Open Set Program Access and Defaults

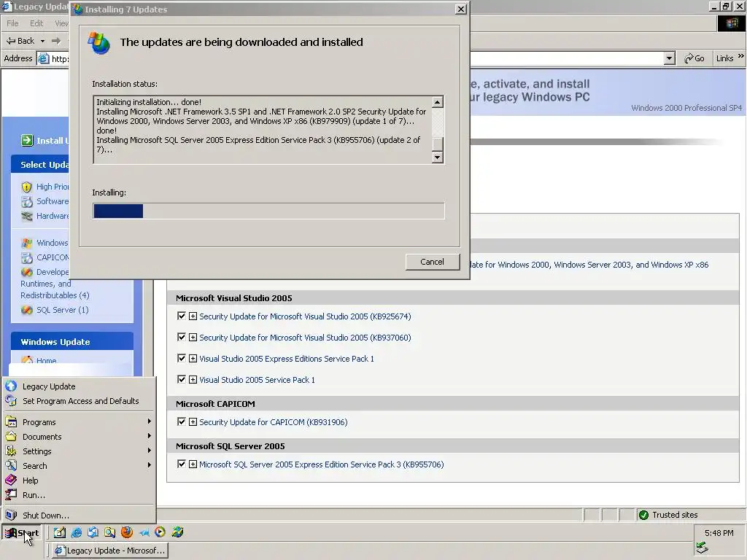[79, 401]
